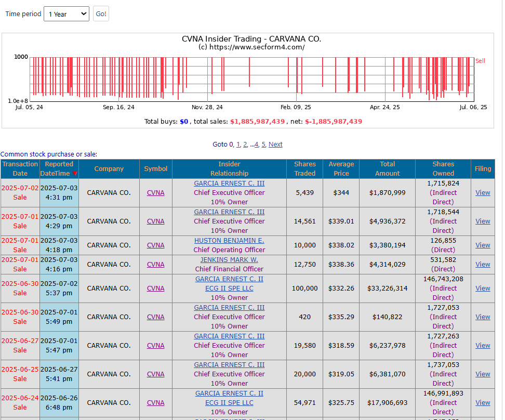
Task: Sort by Reported DateTime red arrow
Action: pyautogui.click(x=75, y=174)
